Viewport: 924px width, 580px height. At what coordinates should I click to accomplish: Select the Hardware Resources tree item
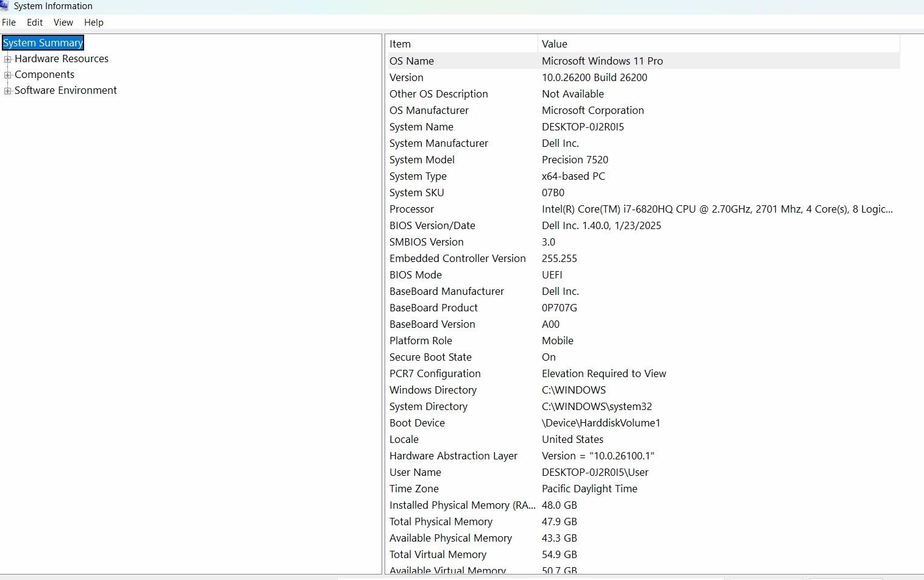pos(62,58)
